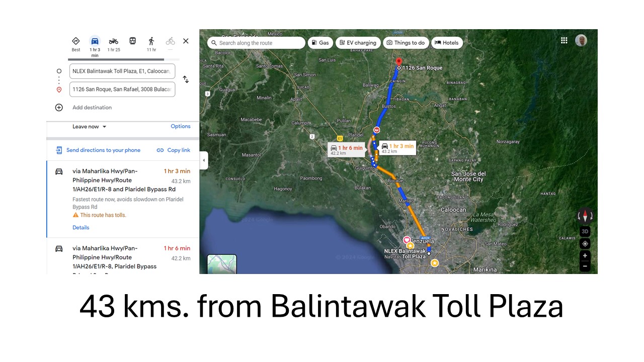Choose the transit travel mode icon

(x=132, y=41)
